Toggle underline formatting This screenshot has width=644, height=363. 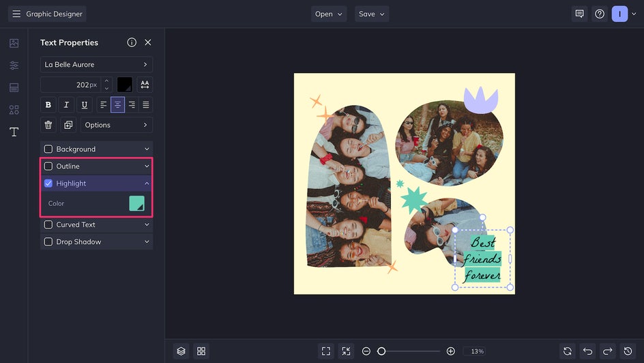[x=84, y=104]
